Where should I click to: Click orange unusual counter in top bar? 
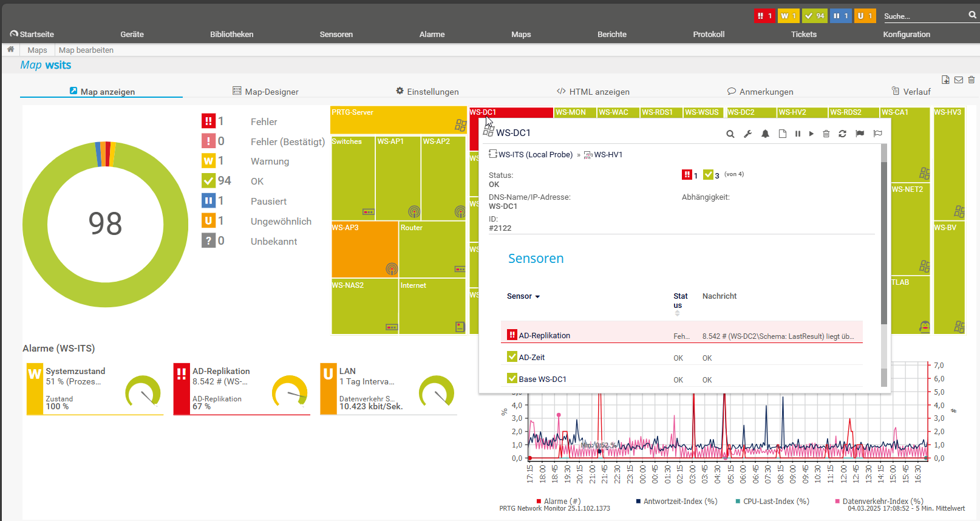(865, 16)
